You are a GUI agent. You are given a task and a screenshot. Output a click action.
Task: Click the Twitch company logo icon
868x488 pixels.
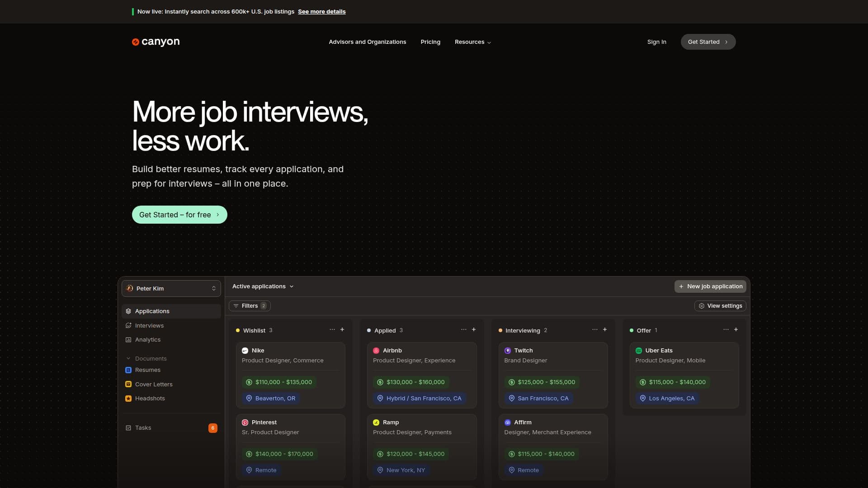point(508,351)
